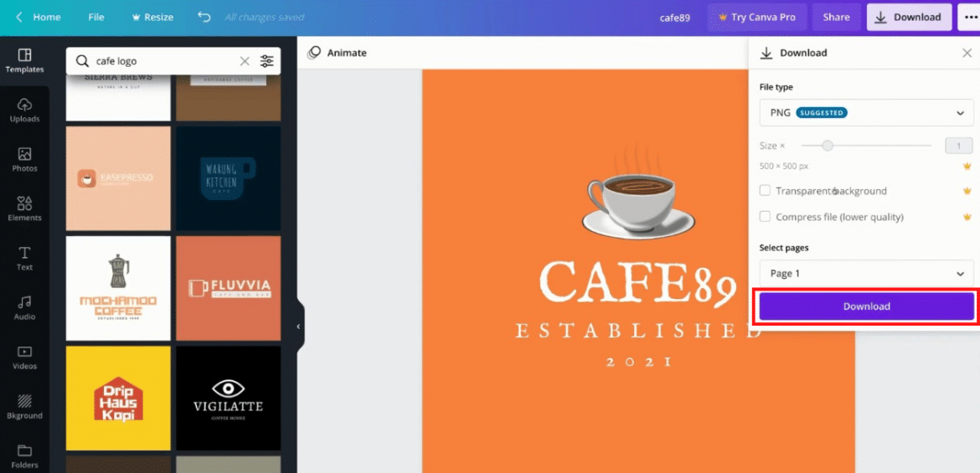Select the Drip Haus Kopi template thumbnail
This screenshot has width=980, height=473.
point(118,398)
